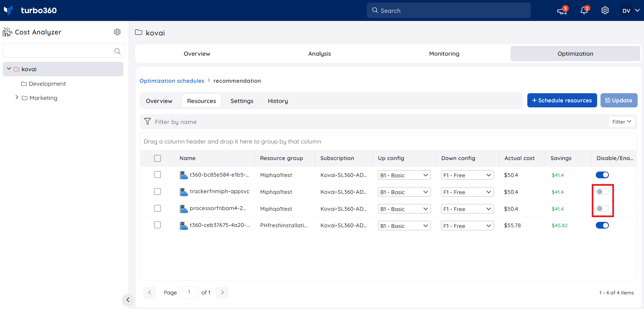Open Up config dropdown for t360-bc85e584
Image resolution: width=644 pixels, height=309 pixels.
coord(404,175)
